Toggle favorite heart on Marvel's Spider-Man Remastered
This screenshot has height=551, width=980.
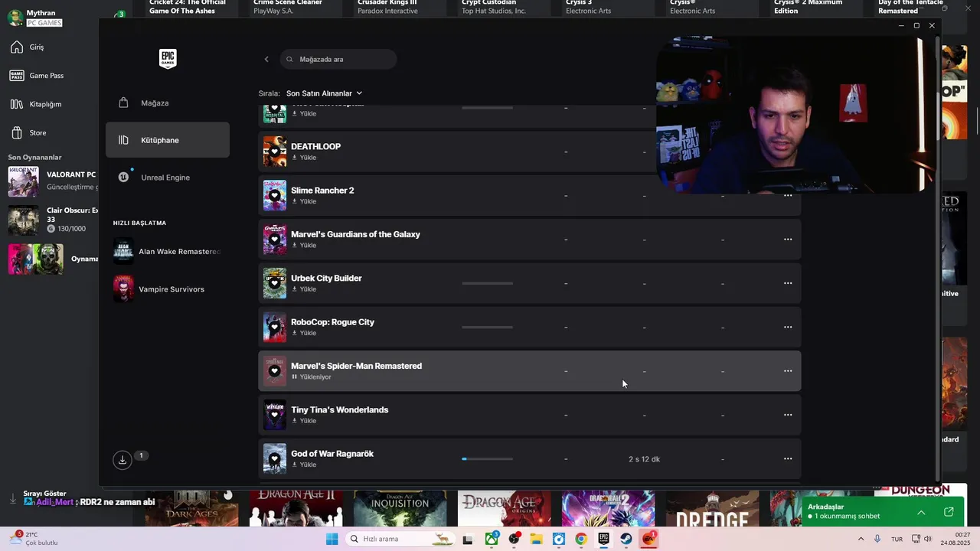(x=275, y=371)
